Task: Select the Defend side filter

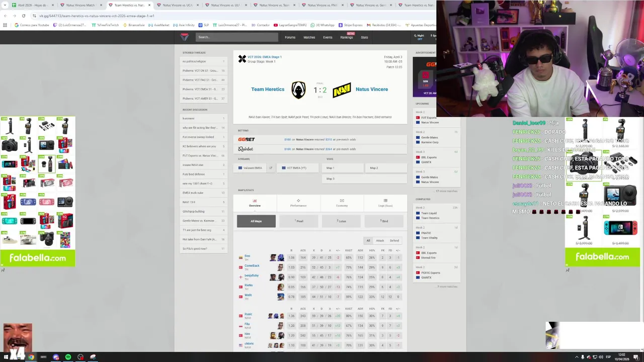Action: coord(394,240)
